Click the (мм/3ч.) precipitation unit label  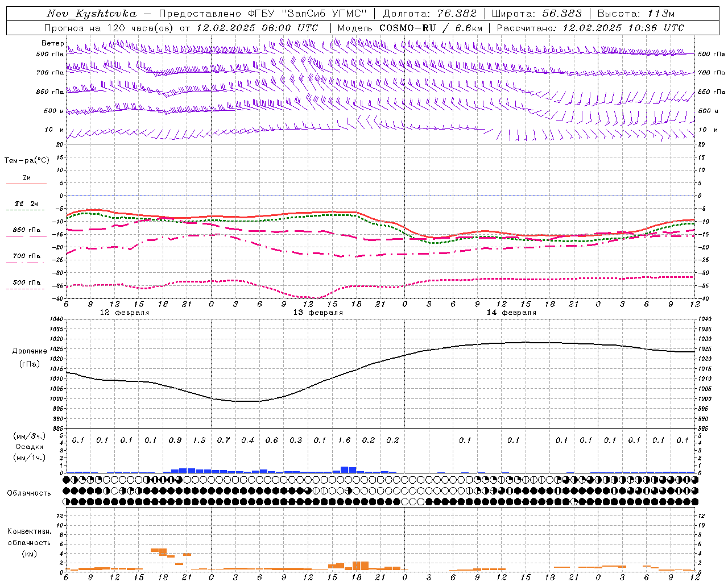click(30, 436)
